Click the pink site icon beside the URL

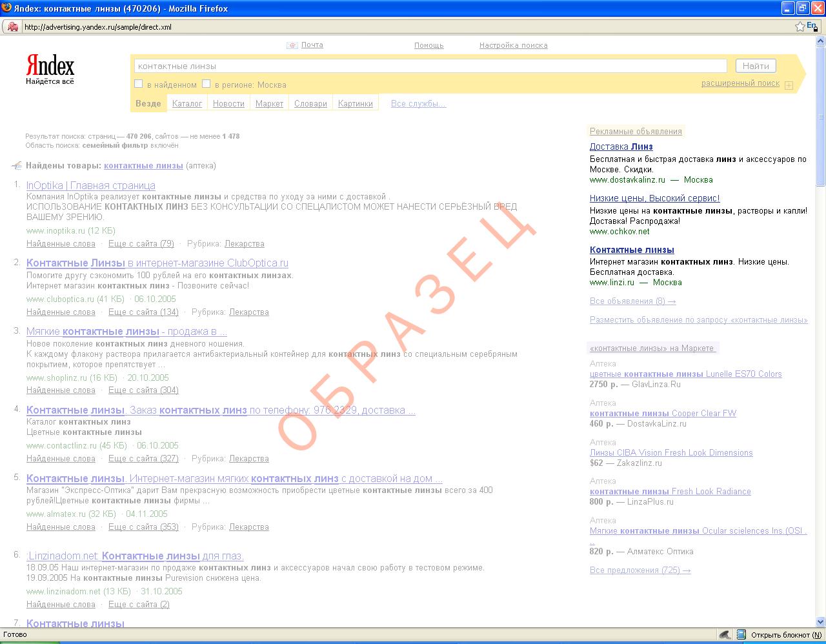13,26
